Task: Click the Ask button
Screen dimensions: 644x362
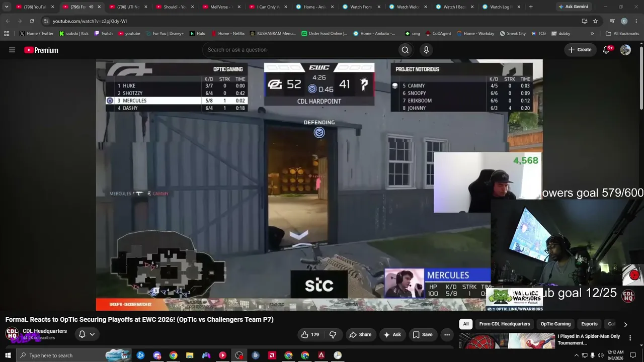Action: pos(392,334)
